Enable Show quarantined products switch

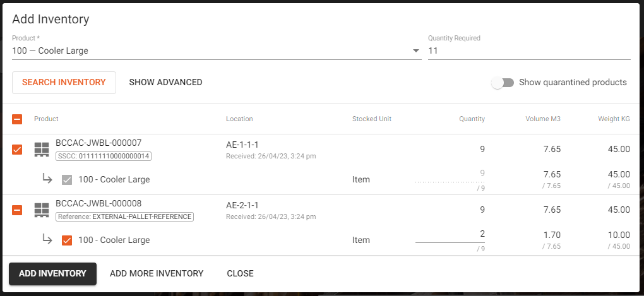(x=503, y=83)
